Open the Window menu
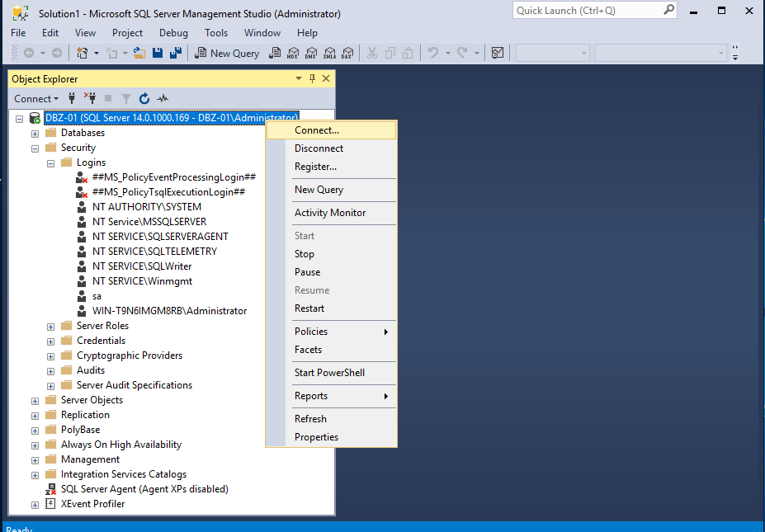765x532 pixels. point(262,33)
